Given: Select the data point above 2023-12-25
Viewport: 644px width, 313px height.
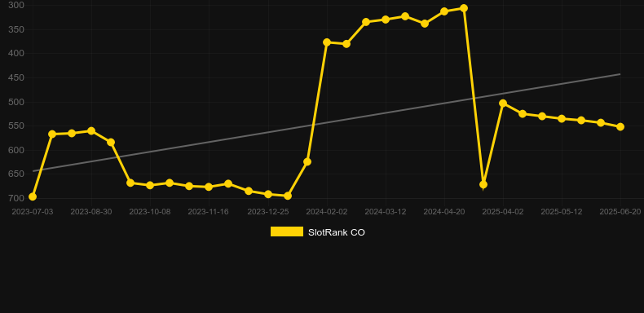Looking at the screenshot, I should (268, 194).
